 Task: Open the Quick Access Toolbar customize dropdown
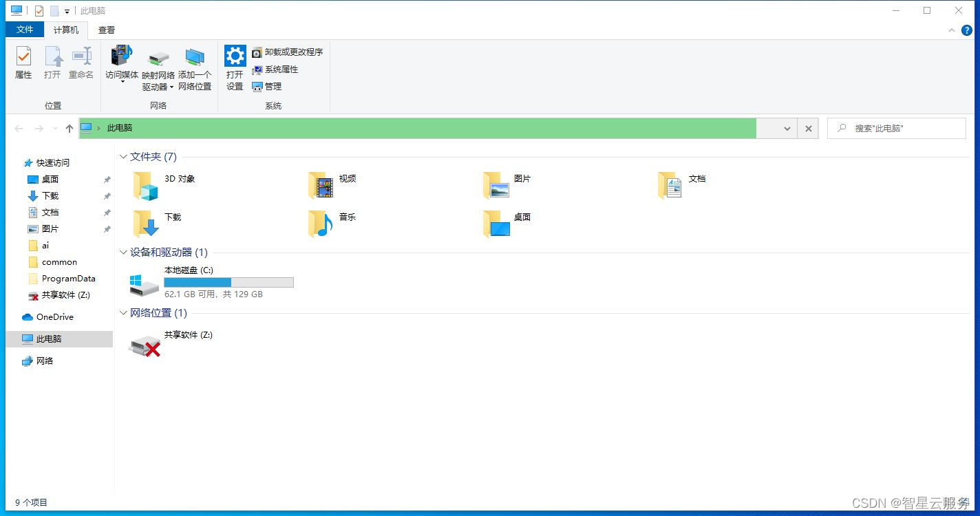click(x=67, y=11)
